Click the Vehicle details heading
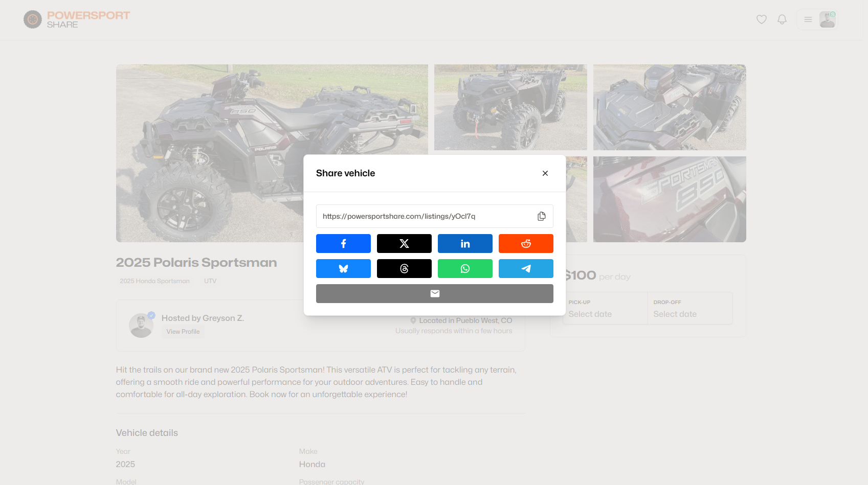The width and height of the screenshot is (868, 485). [x=147, y=433]
